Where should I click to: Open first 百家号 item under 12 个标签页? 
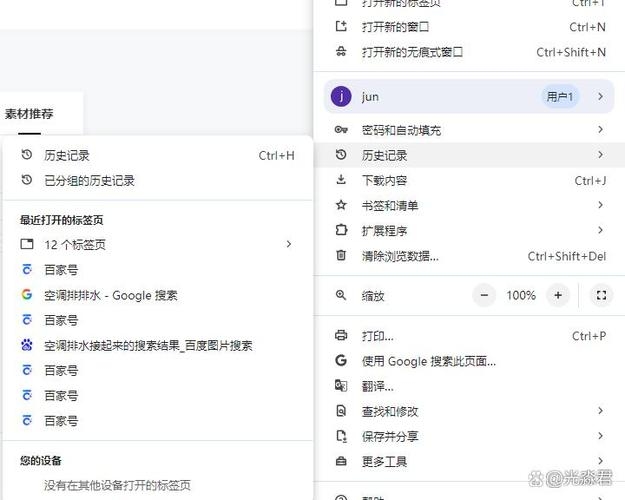[157, 270]
